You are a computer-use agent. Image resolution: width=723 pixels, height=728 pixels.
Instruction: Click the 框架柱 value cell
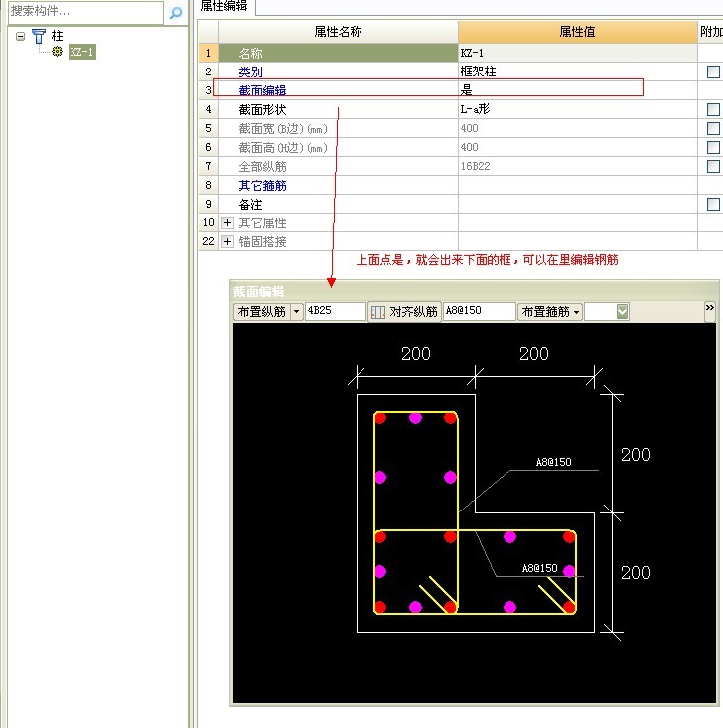[x=577, y=72]
